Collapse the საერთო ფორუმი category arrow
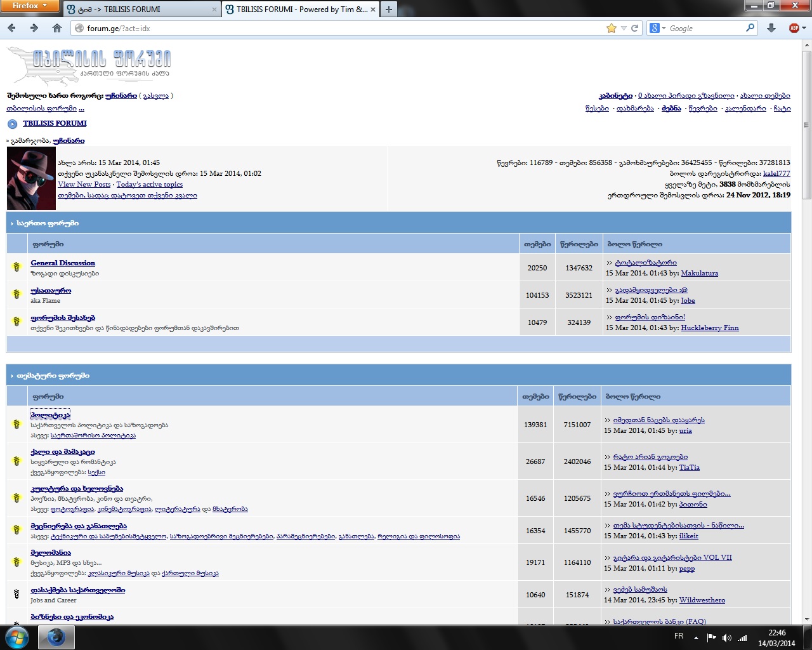 pyautogui.click(x=12, y=223)
